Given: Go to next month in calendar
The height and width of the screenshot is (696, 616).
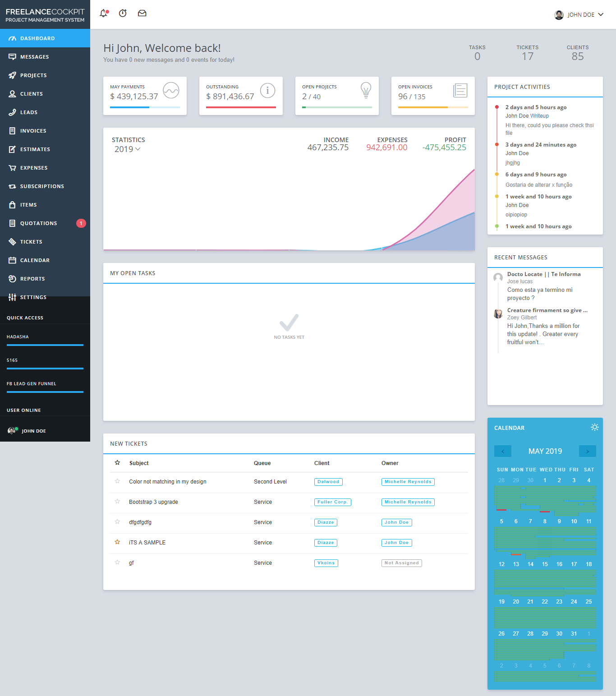Looking at the screenshot, I should coord(587,451).
